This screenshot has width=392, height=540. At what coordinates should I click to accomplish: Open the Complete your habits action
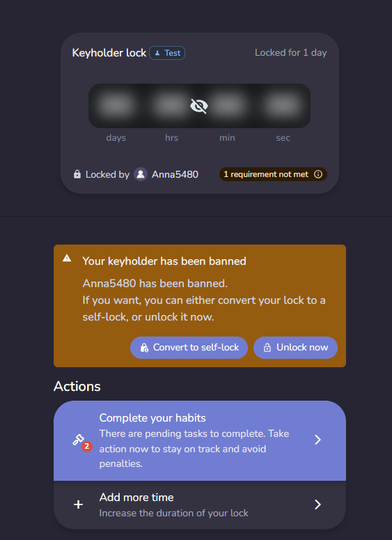(200, 440)
